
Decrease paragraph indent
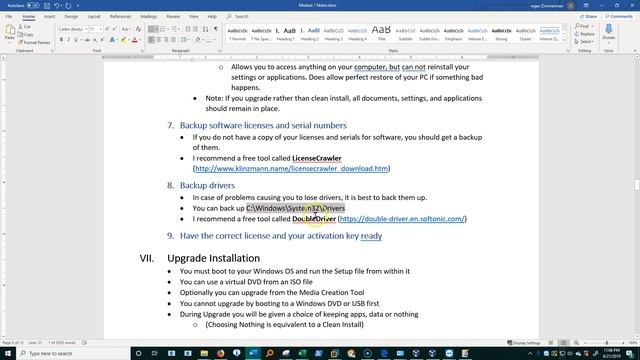[x=188, y=29]
